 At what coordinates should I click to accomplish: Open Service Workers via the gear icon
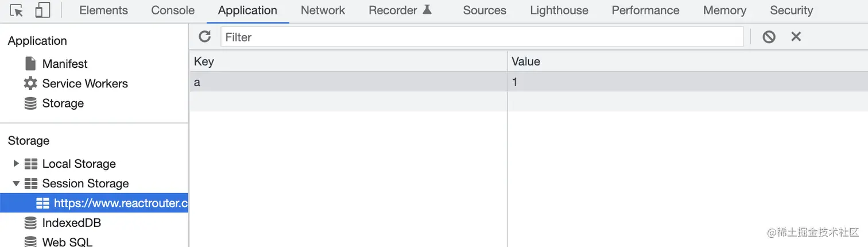coord(30,83)
